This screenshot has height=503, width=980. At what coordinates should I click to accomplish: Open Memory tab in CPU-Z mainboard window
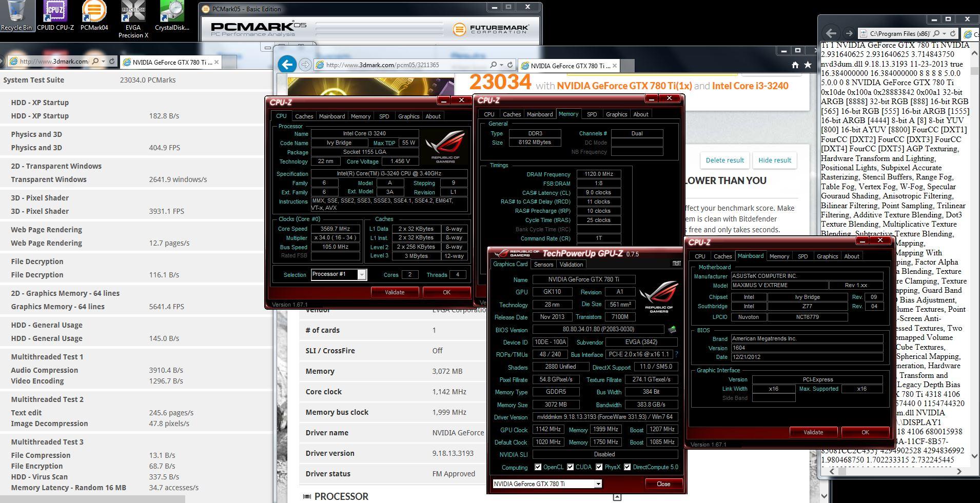(x=779, y=256)
